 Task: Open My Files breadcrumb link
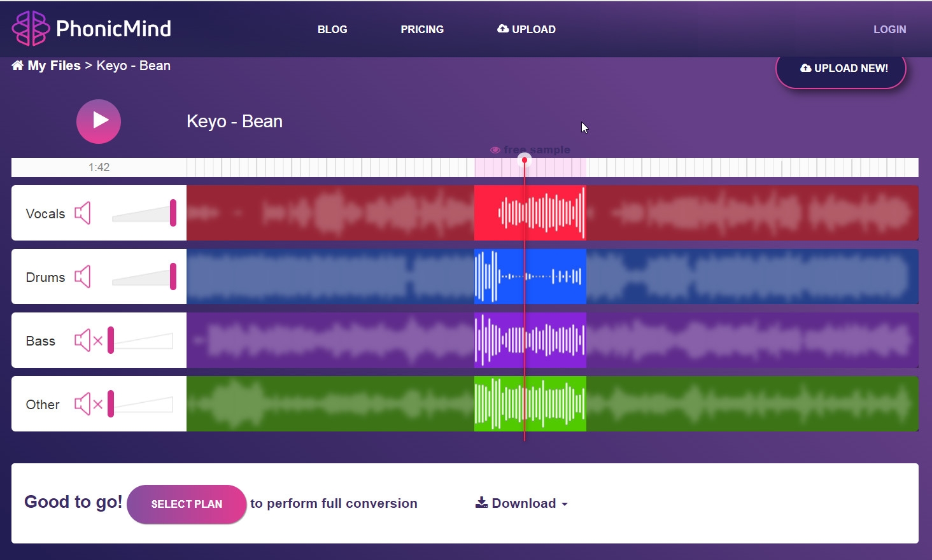[x=54, y=66]
